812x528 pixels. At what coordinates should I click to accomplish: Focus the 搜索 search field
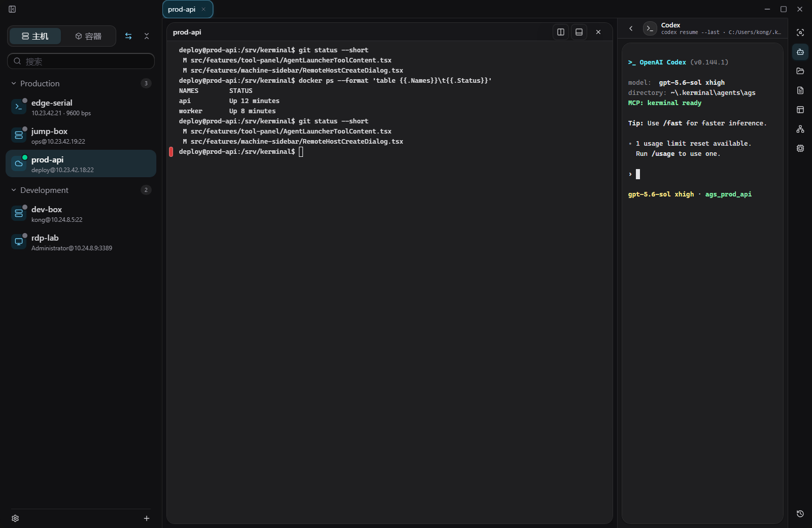click(81, 61)
